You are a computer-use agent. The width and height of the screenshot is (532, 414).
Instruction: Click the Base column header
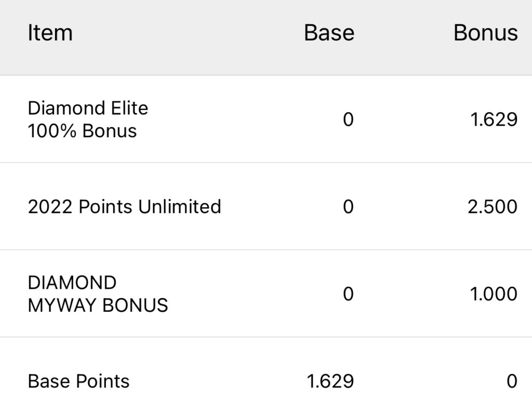[329, 33]
